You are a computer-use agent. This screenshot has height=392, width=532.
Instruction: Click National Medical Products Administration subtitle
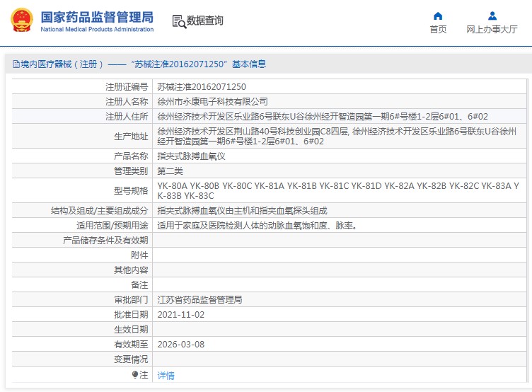[x=97, y=30]
